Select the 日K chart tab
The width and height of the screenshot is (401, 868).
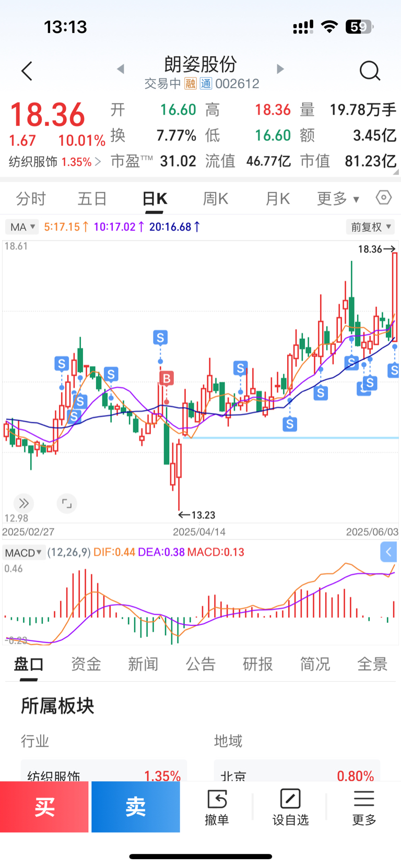point(155,199)
